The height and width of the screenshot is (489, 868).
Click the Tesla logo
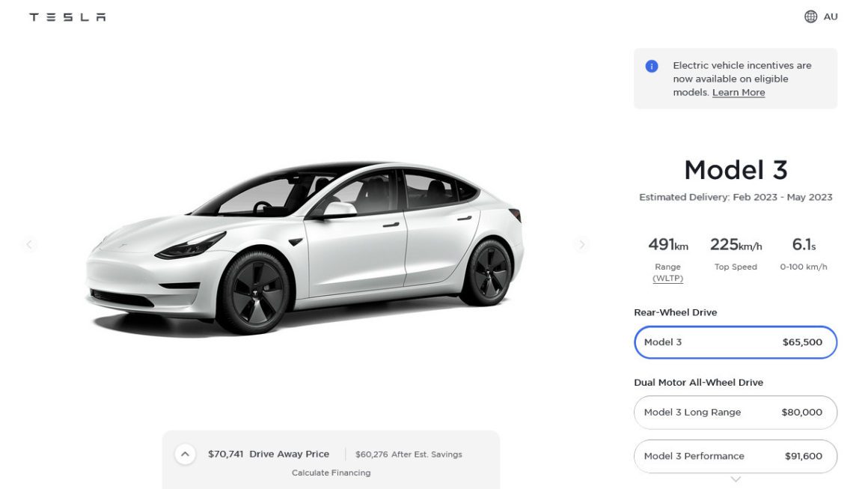tap(67, 16)
